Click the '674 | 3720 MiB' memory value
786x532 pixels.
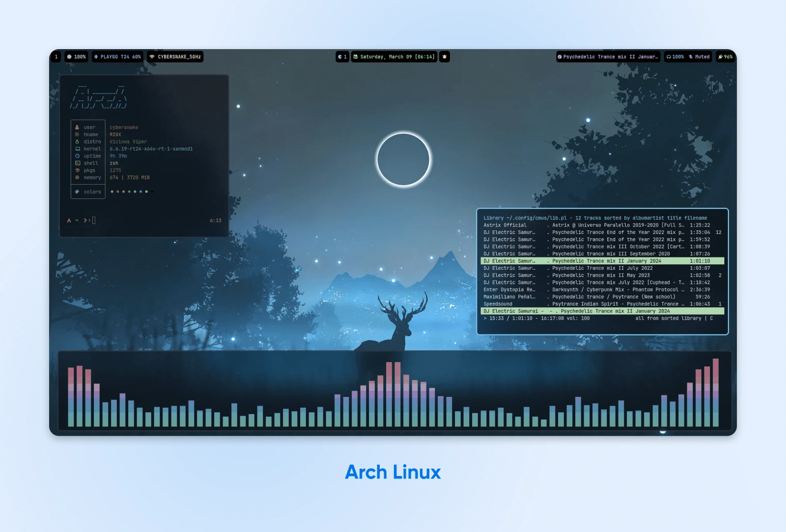(x=130, y=177)
